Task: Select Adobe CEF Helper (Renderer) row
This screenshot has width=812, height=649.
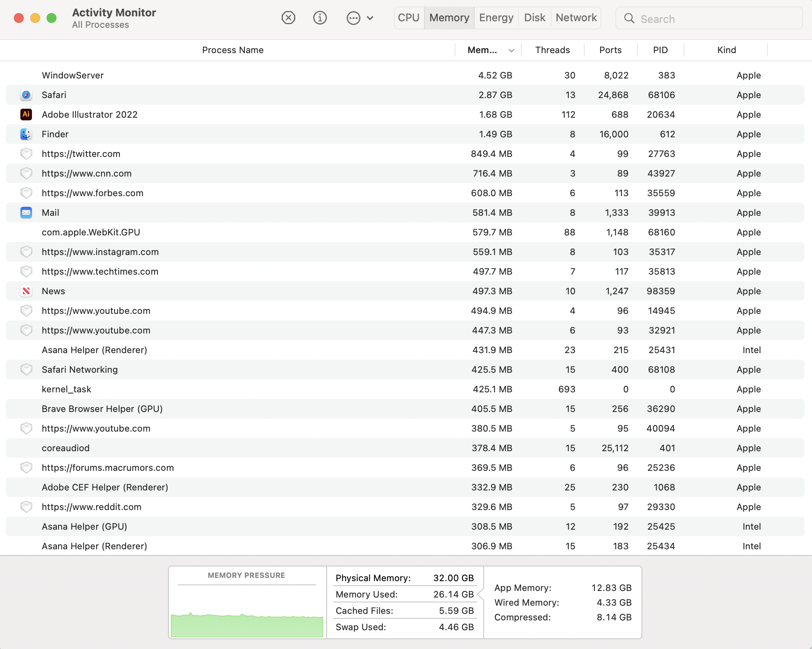Action: [x=405, y=487]
